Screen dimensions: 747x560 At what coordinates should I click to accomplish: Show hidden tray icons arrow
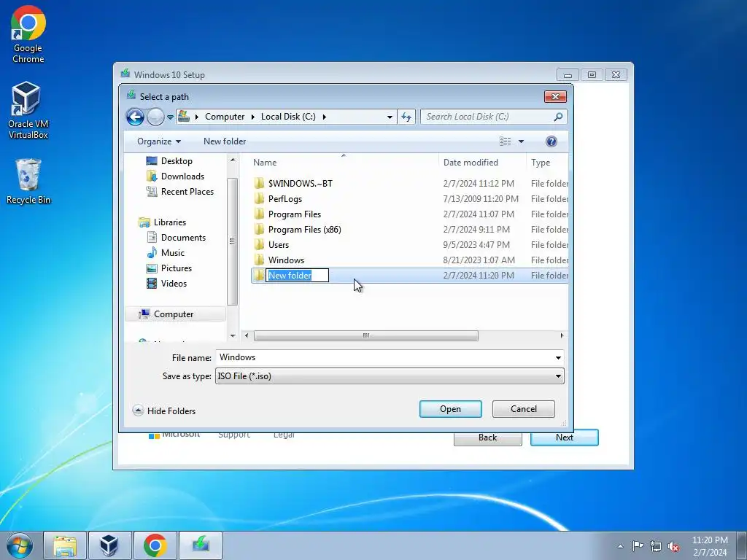point(620,546)
